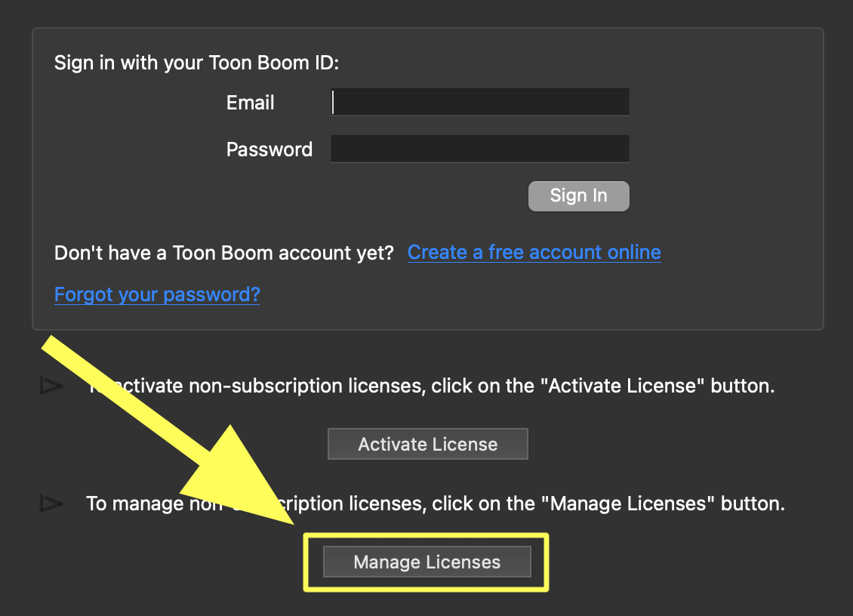
Task: Place the cursor in the Email text box
Action: pos(479,101)
